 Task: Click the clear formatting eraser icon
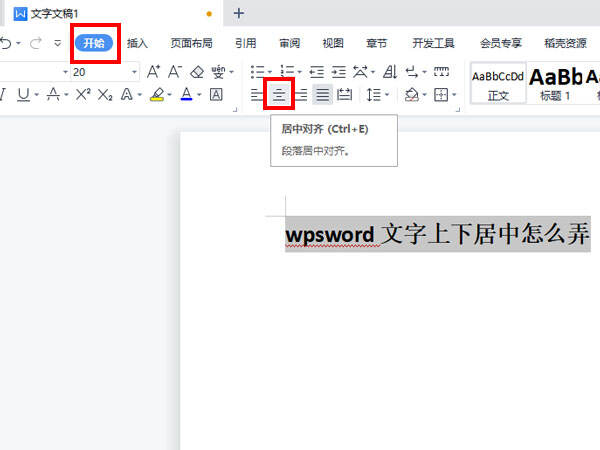[x=197, y=72]
